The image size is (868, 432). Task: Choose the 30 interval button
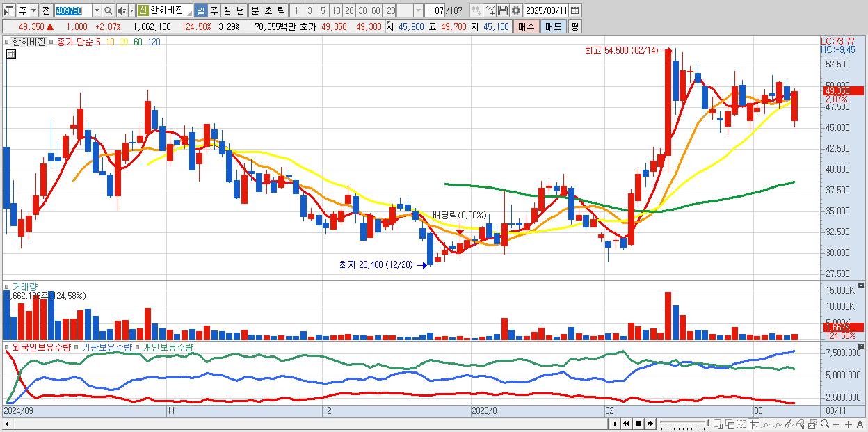[362, 10]
